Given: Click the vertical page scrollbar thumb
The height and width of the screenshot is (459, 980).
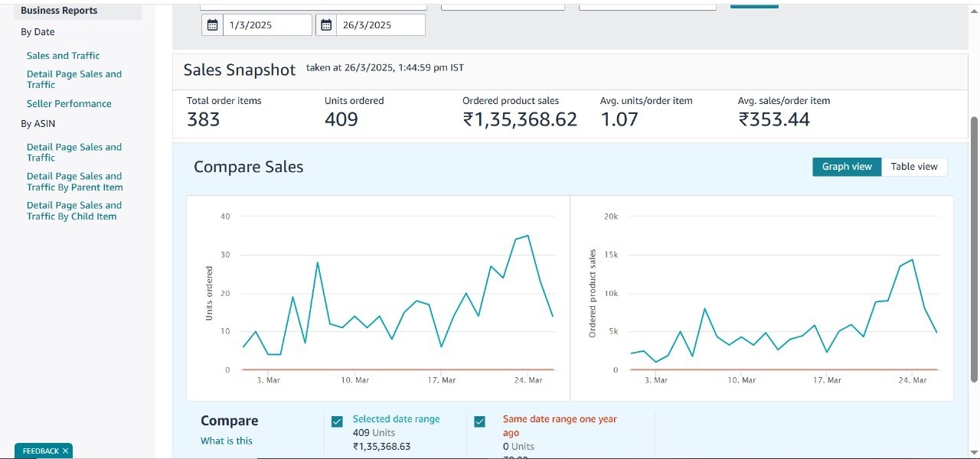Looking at the screenshot, I should click(x=974, y=249).
